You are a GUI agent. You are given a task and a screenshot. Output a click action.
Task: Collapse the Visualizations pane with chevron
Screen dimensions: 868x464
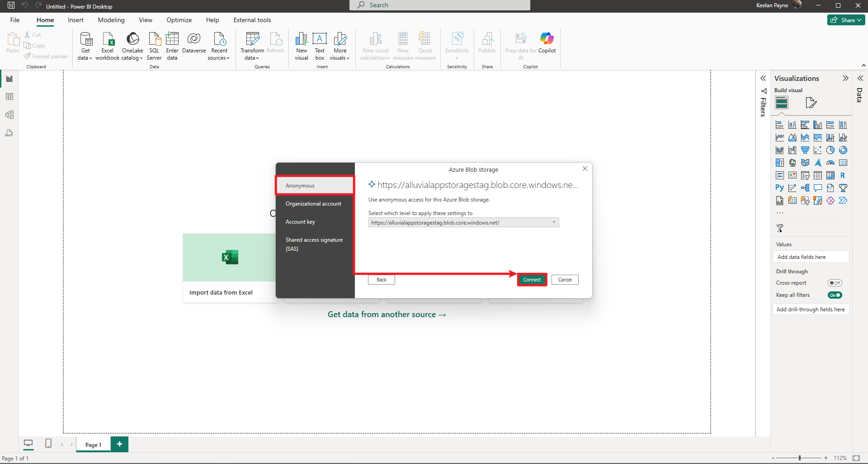pyautogui.click(x=845, y=78)
